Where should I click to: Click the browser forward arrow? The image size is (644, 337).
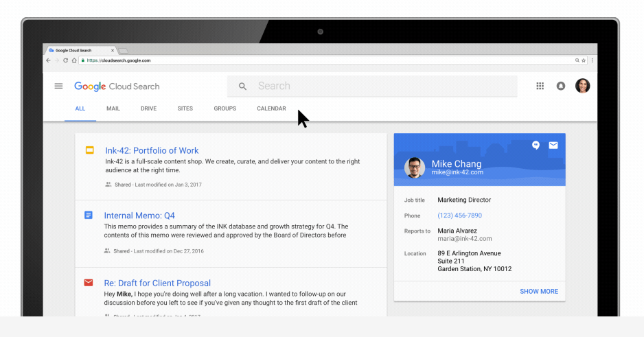[57, 60]
